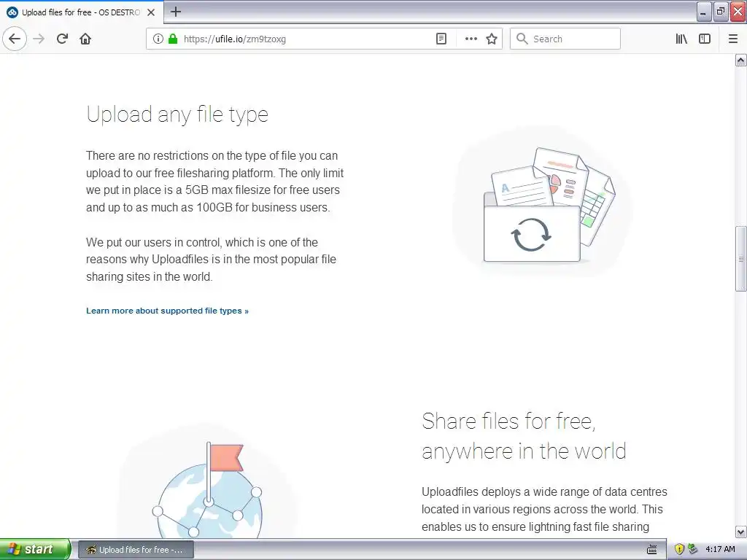Toggle reader view in address bar
The image size is (747, 560).
(441, 39)
